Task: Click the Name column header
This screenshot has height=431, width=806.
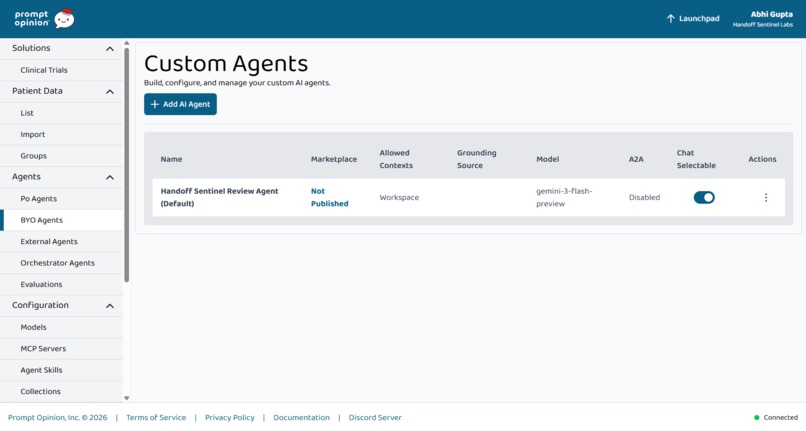Action: pyautogui.click(x=171, y=159)
